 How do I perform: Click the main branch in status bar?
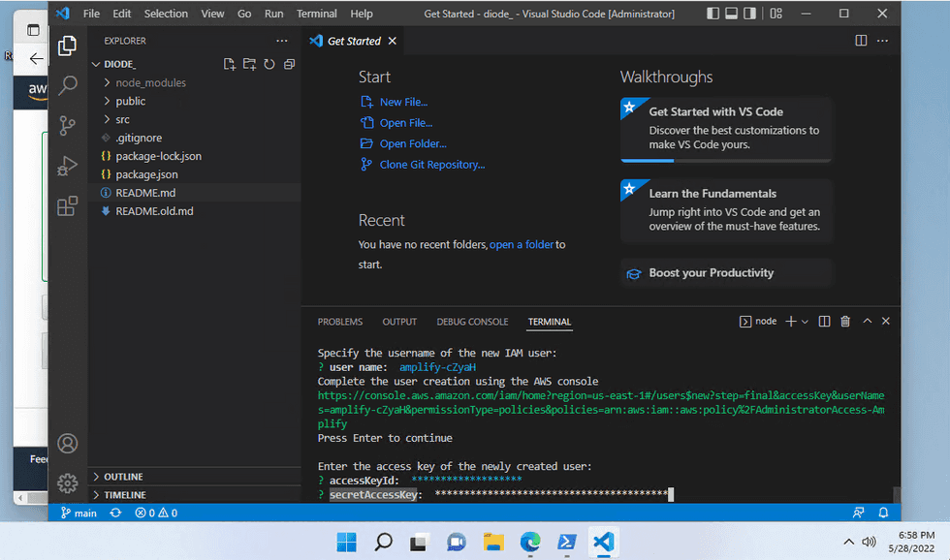tap(79, 513)
